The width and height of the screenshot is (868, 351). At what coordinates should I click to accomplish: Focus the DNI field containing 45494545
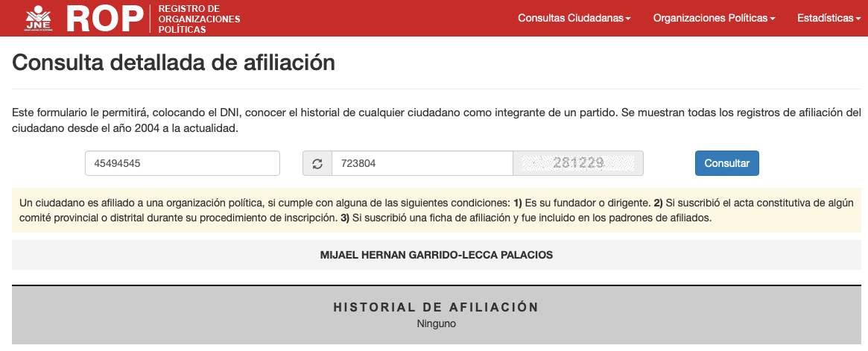click(183, 163)
